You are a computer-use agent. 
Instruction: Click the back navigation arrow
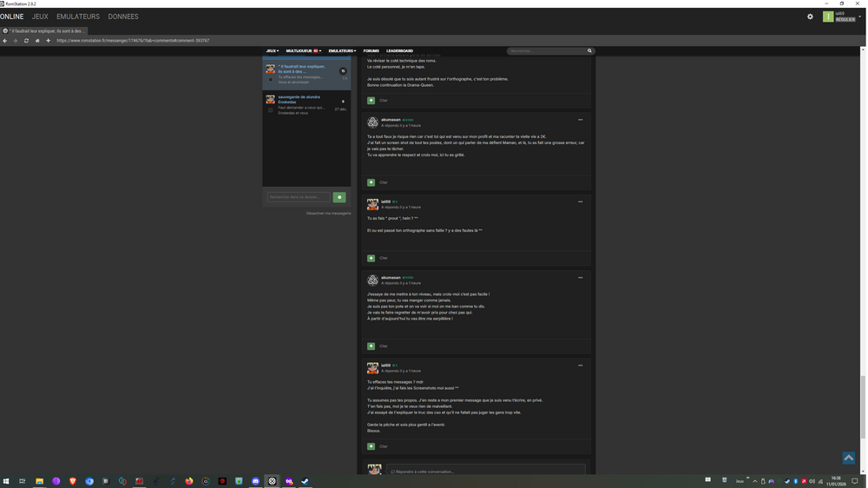tap(5, 41)
